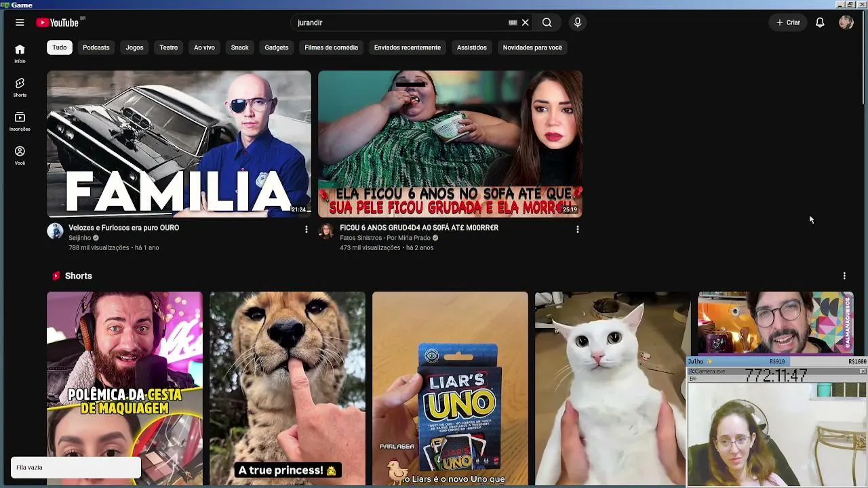
Task: Select the Teatro filter chip
Action: pyautogui.click(x=168, y=47)
